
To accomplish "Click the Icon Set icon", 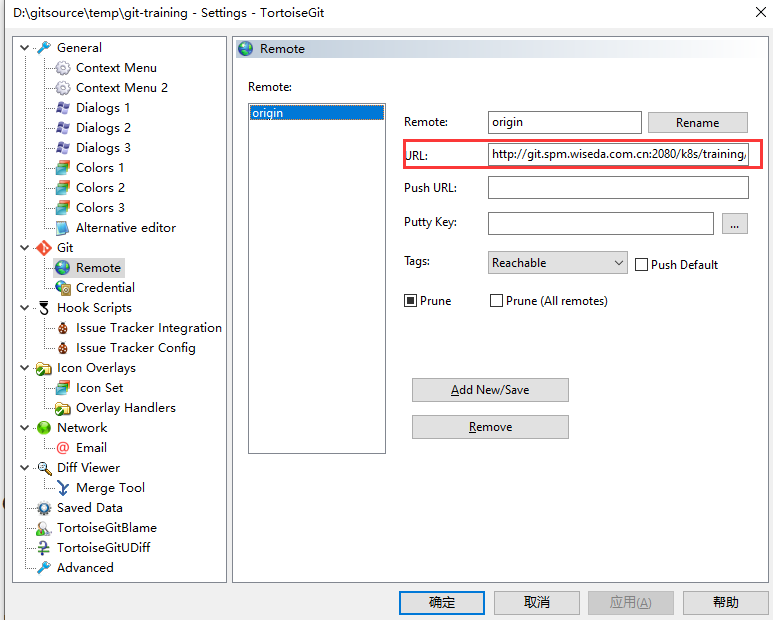I will (63, 388).
